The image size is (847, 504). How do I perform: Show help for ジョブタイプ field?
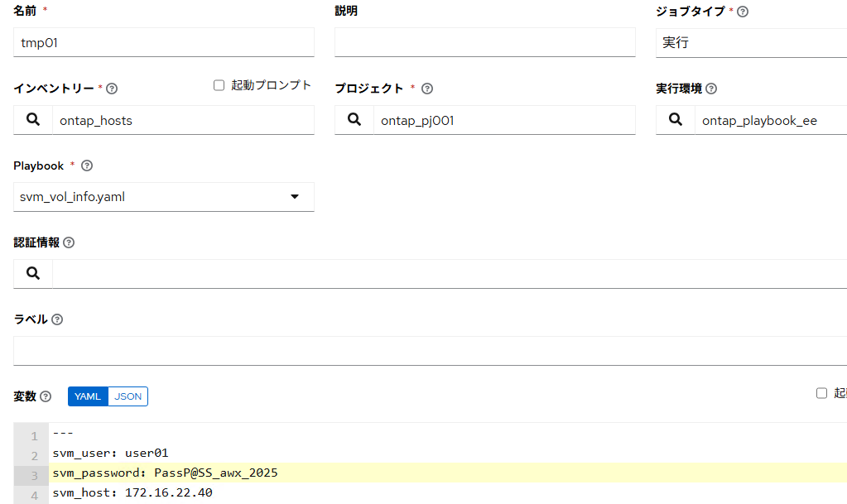[x=743, y=12]
